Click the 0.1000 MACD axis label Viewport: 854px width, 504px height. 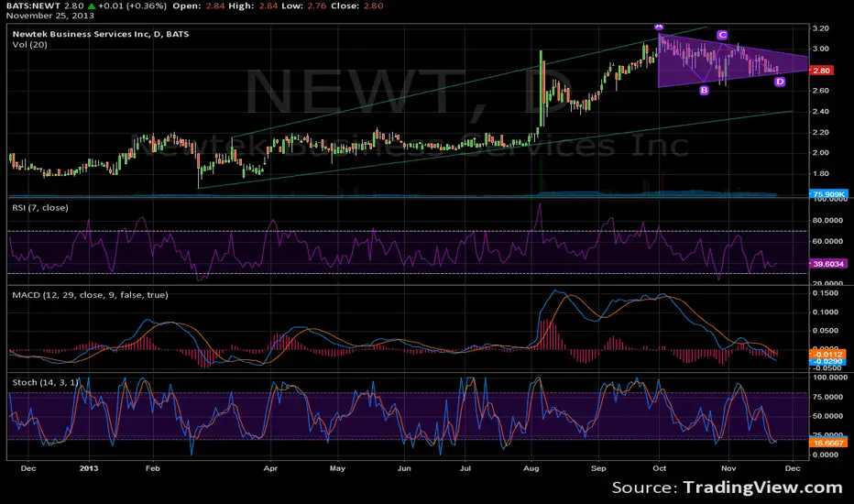pos(825,312)
